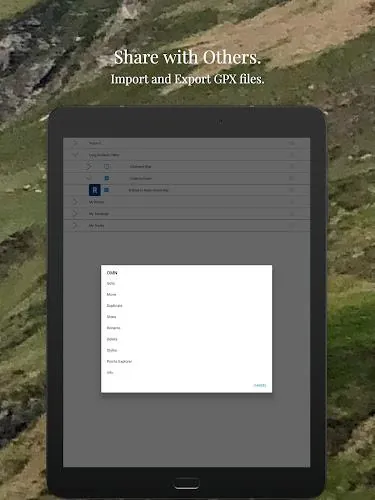Toggle the blue checkbox beside R icon row

tap(107, 190)
